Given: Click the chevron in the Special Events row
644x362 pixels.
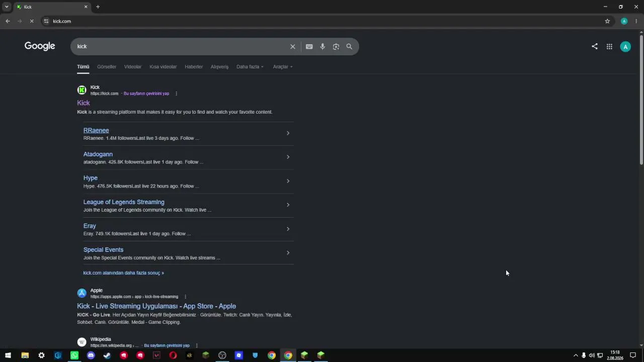Looking at the screenshot, I should click(x=288, y=253).
